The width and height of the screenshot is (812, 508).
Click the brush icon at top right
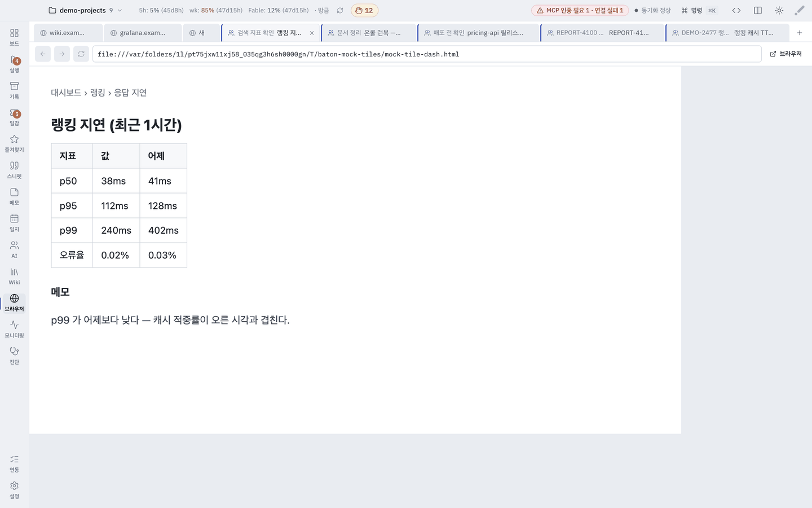point(800,10)
